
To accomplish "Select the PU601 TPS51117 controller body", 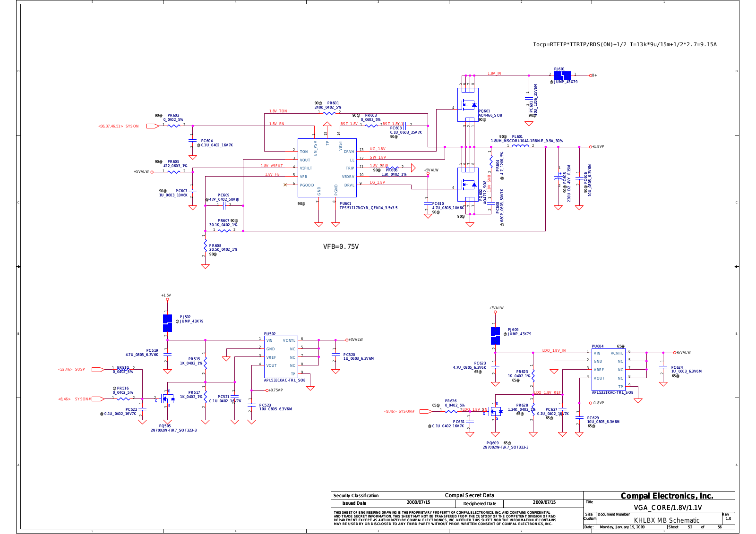I will (x=327, y=168).
